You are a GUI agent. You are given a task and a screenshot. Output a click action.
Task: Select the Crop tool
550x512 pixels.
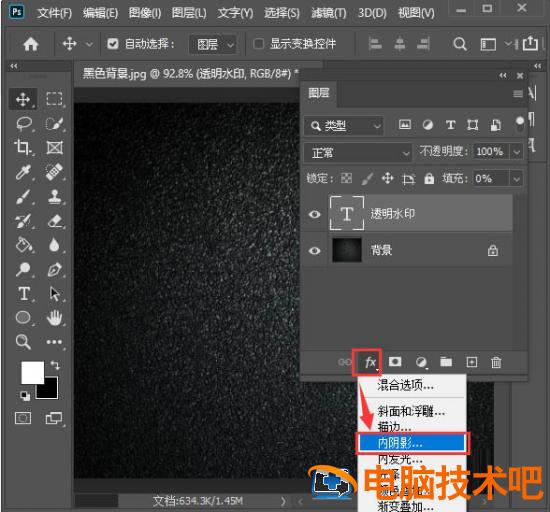[x=23, y=148]
